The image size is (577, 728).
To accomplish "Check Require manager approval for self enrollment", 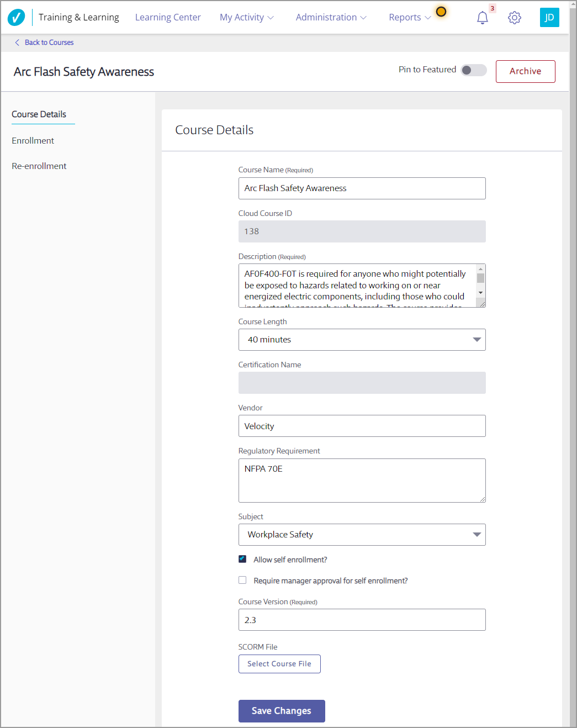I will tap(242, 580).
